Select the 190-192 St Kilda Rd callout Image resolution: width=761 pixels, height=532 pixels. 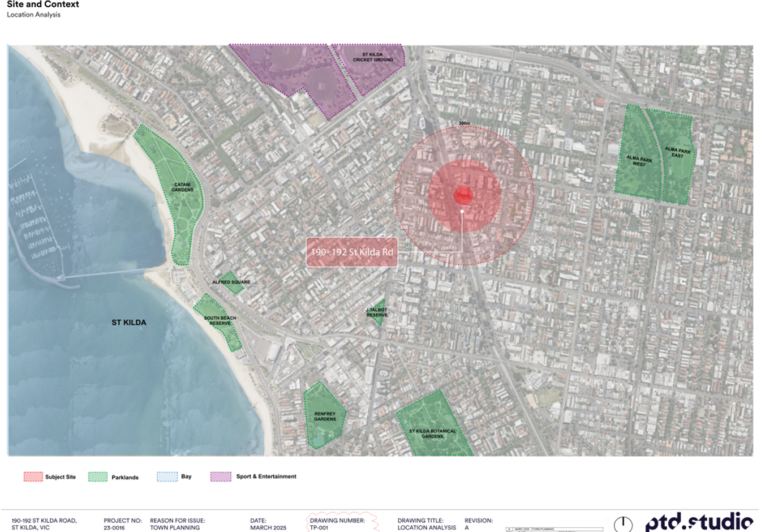click(x=351, y=252)
